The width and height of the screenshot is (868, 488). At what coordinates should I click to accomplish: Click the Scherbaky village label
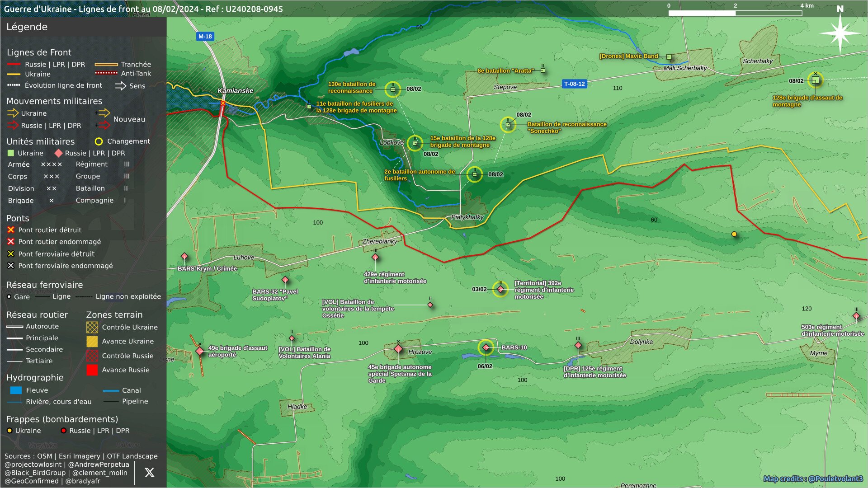click(758, 61)
